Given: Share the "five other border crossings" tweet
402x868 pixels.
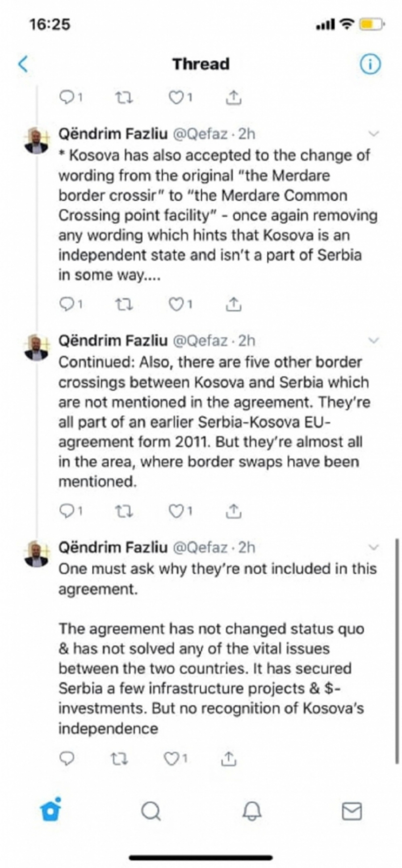Looking at the screenshot, I should point(233,511).
